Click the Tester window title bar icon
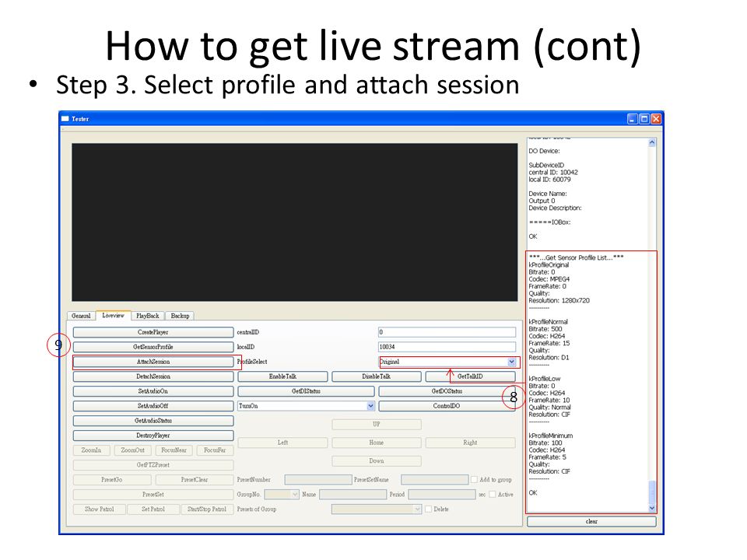This screenshot has width=747, height=560. (x=65, y=118)
